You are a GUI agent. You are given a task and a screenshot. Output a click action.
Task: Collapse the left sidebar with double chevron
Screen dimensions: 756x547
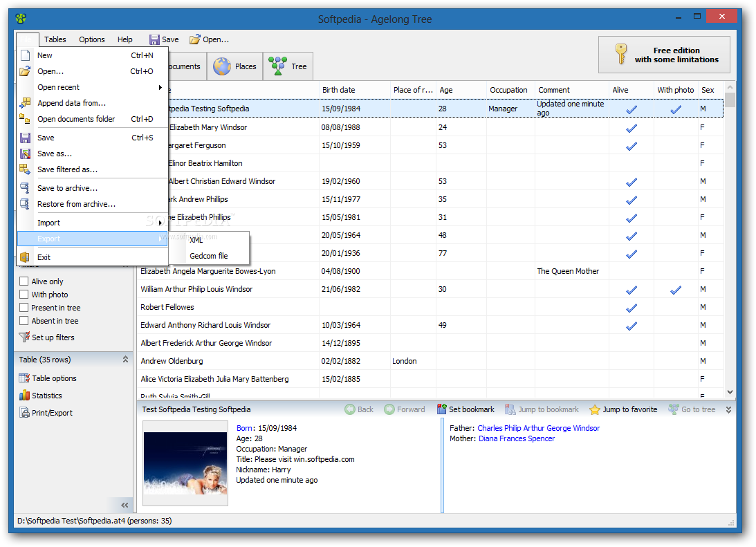click(x=125, y=505)
